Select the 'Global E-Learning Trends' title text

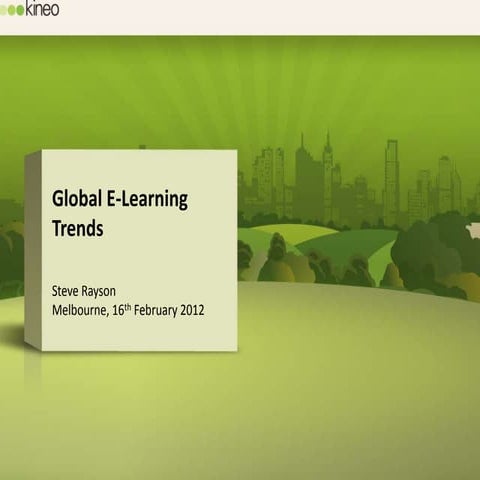pyautogui.click(x=120, y=213)
